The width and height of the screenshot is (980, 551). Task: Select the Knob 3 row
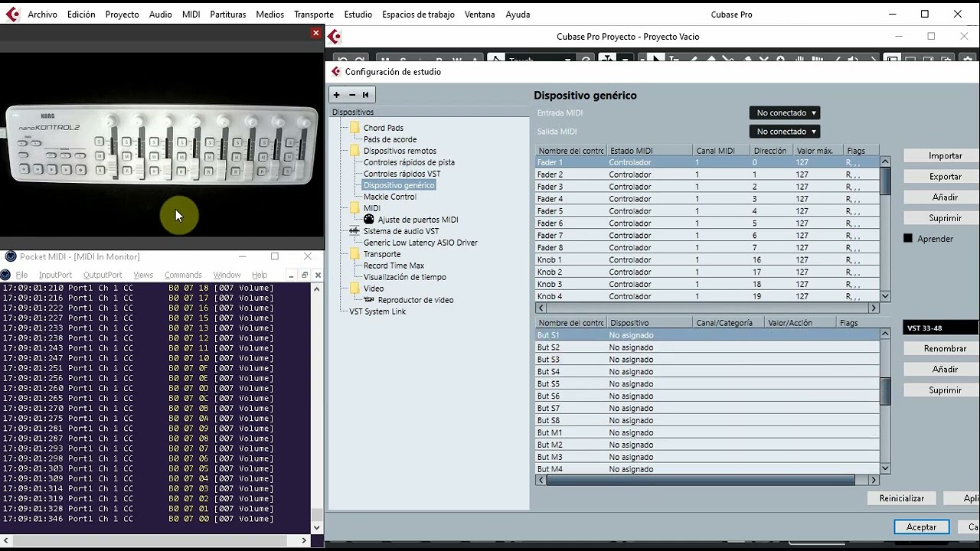coord(707,284)
